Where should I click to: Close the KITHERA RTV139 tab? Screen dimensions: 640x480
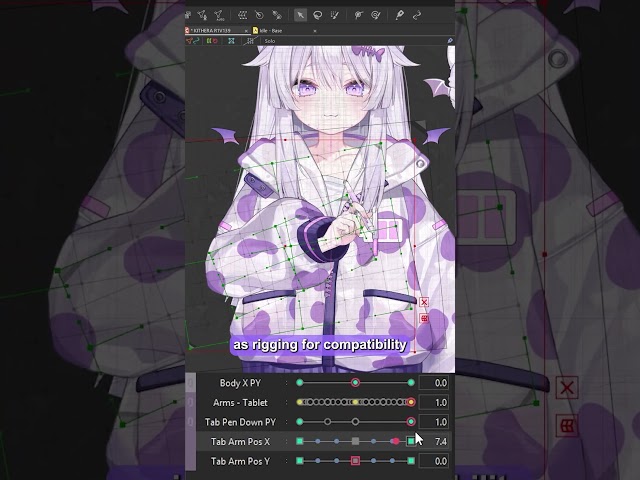tap(246, 31)
